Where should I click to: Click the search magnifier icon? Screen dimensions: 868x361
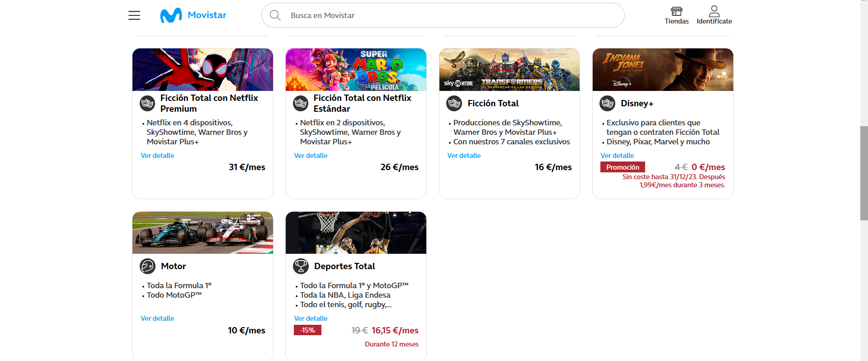point(275,15)
